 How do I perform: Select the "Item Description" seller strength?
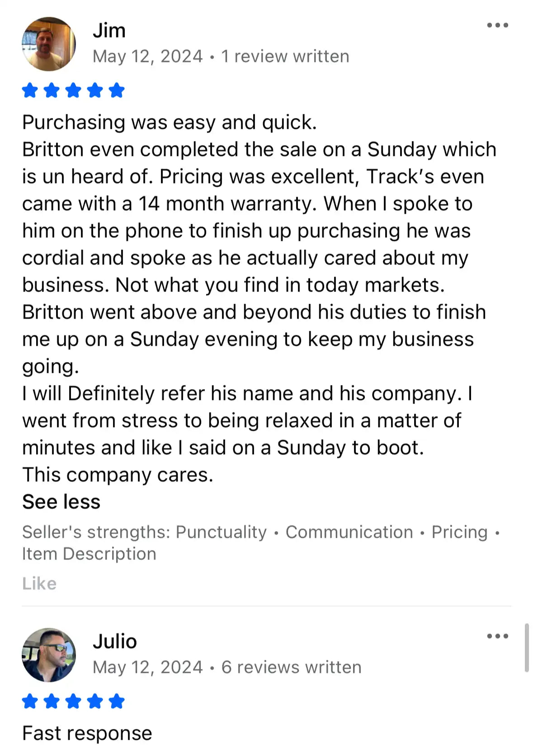89,554
